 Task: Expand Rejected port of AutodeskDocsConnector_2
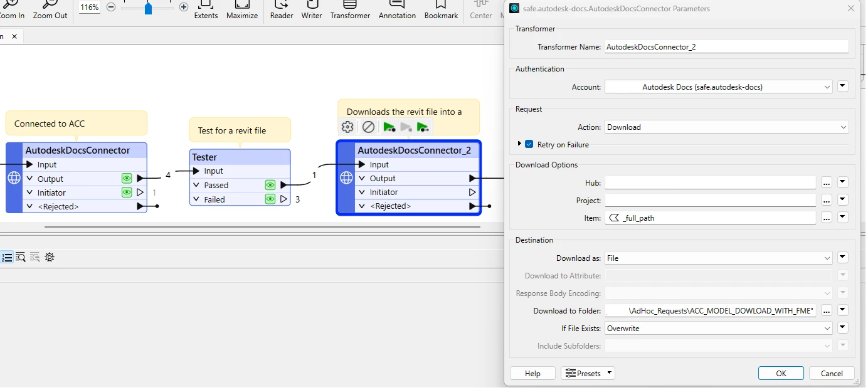coord(362,206)
